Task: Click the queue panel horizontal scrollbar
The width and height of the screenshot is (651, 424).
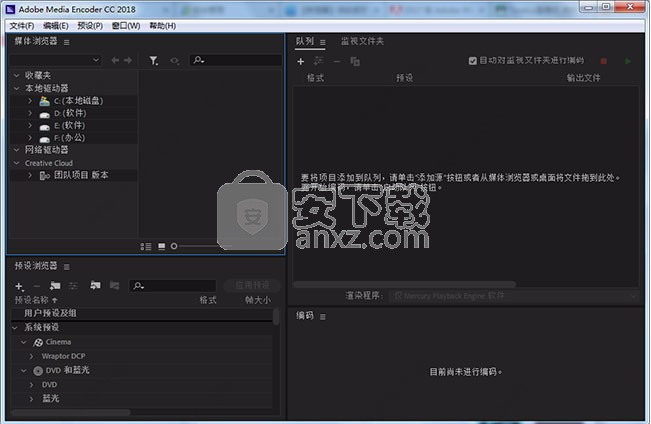Action: [404, 284]
